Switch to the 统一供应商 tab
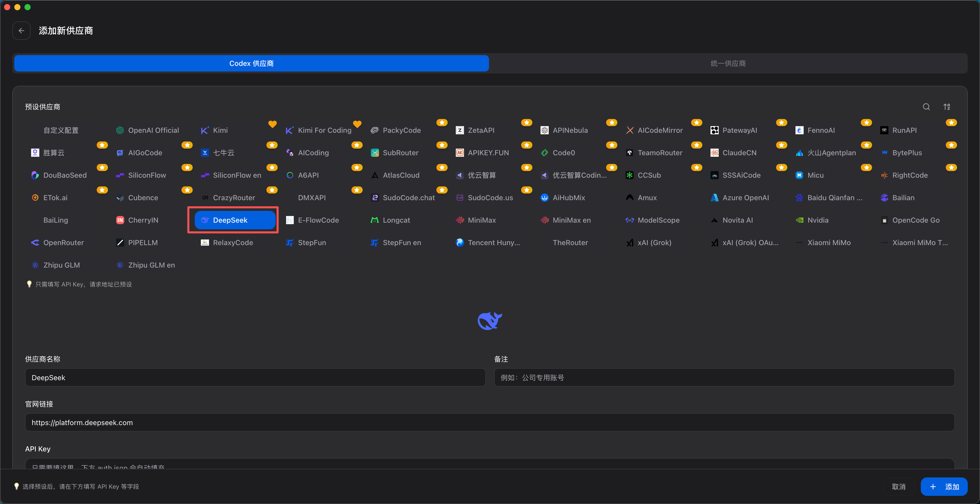980x504 pixels. pyautogui.click(x=728, y=63)
